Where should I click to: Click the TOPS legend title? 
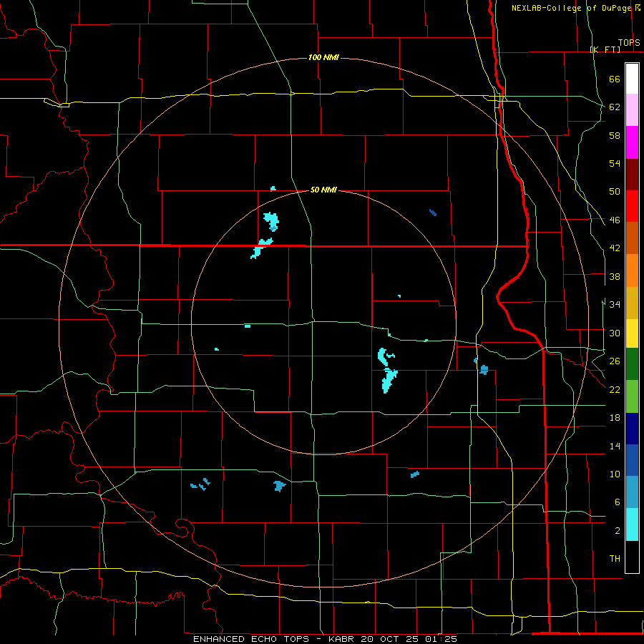[629, 43]
